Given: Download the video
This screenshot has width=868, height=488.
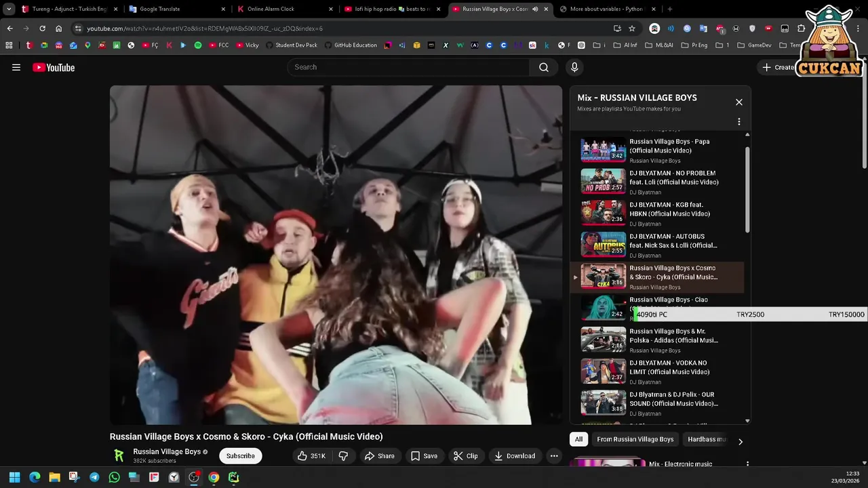Looking at the screenshot, I should tap(515, 456).
